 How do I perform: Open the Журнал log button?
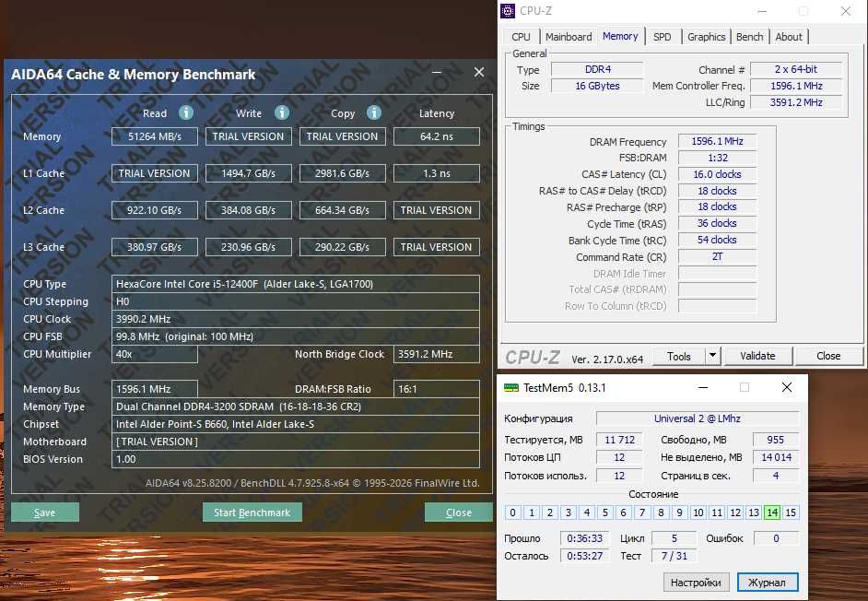point(767,583)
